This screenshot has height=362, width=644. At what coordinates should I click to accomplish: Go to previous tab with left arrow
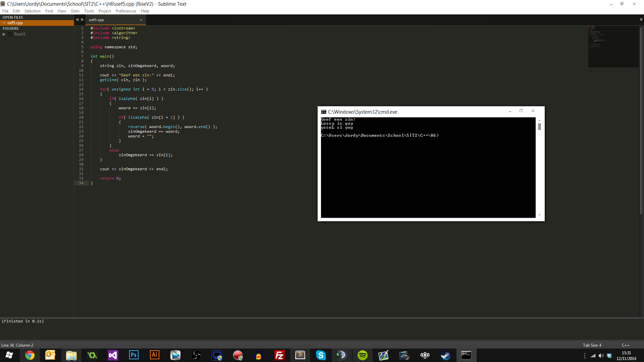[x=77, y=20]
